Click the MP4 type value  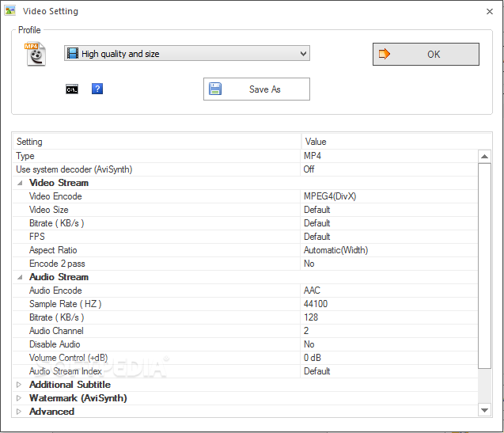(312, 156)
